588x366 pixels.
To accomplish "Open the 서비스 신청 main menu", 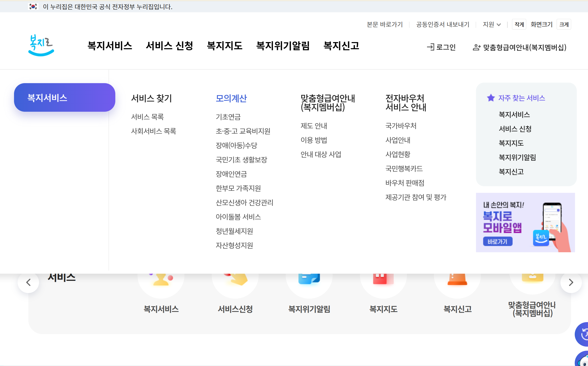I will (169, 46).
